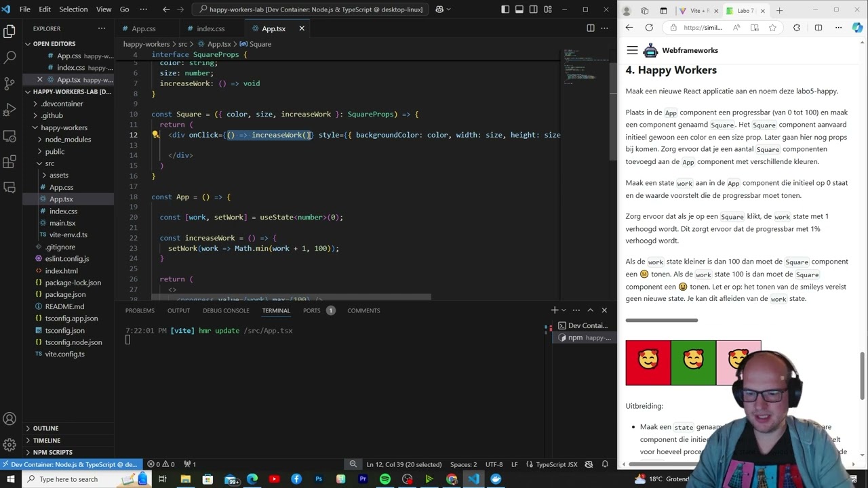This screenshot has width=868, height=488.
Task: Open Webframeworks hamburger menu in browser
Action: click(632, 50)
